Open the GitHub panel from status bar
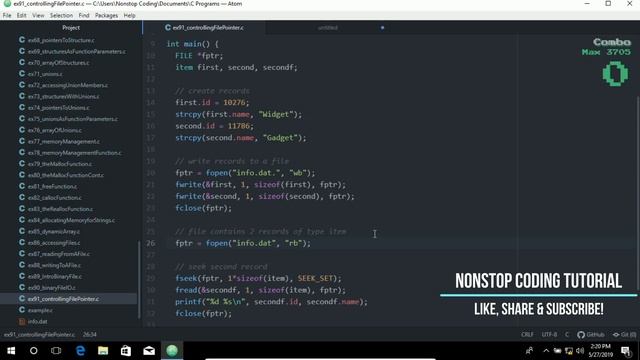640x360 pixels. pyautogui.click(x=591, y=335)
